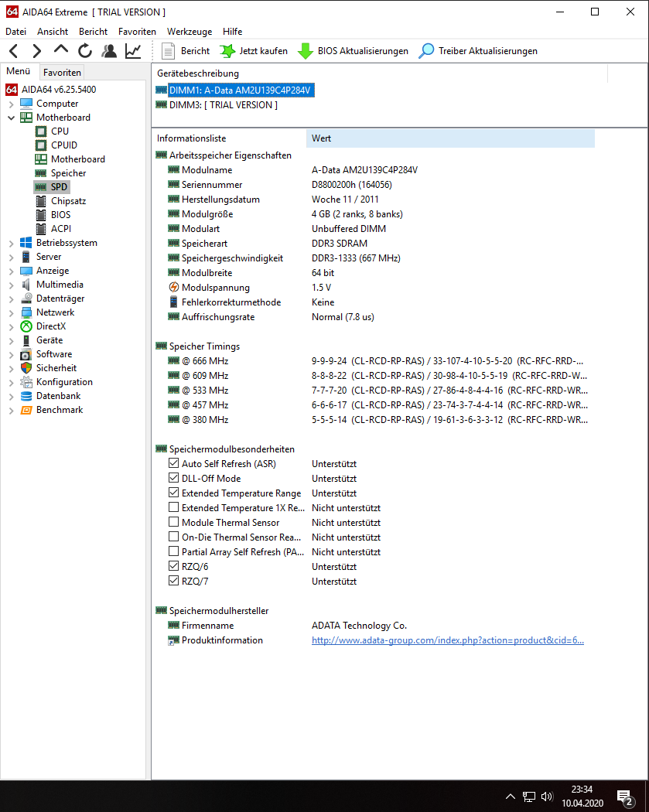Click the Datenträger disk icon
This screenshot has width=649, height=812.
(26, 299)
